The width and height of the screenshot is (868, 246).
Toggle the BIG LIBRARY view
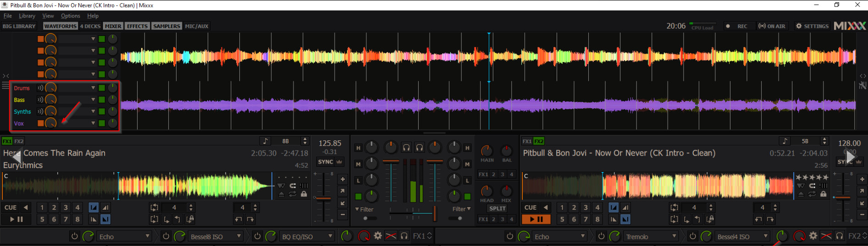coord(19,26)
